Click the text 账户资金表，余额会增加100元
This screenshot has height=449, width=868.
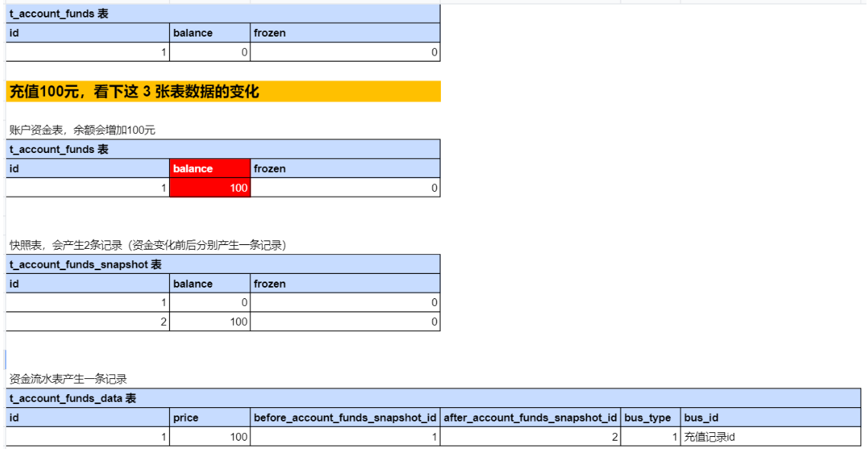click(x=82, y=130)
